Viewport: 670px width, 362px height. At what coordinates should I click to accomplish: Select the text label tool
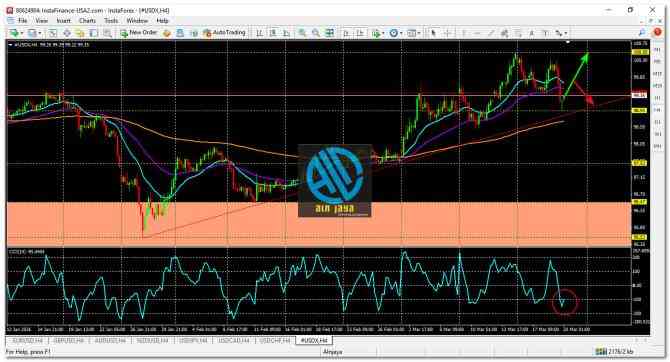pos(545,33)
